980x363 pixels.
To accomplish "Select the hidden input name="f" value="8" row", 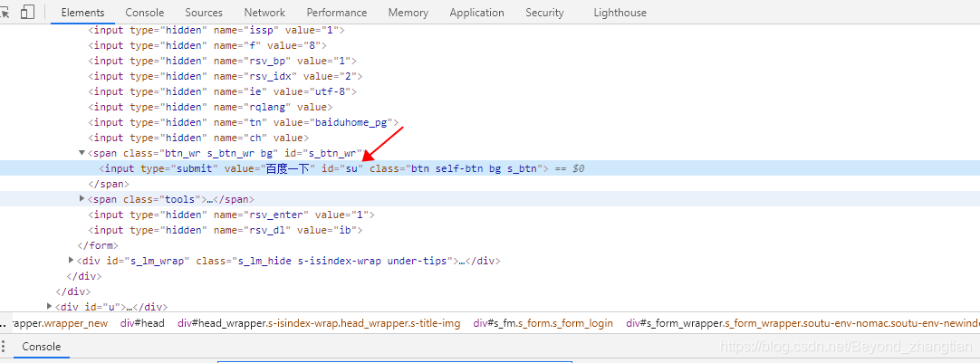I will pyautogui.click(x=490, y=45).
